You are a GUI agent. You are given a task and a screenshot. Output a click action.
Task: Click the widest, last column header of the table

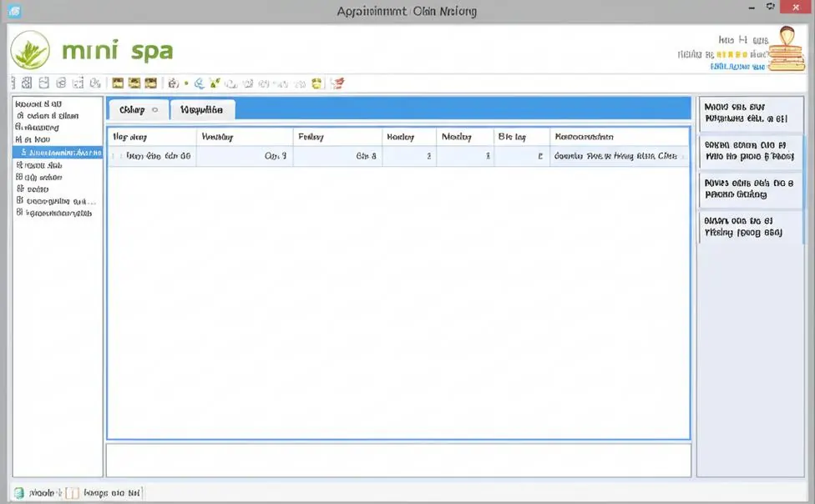click(x=620, y=137)
